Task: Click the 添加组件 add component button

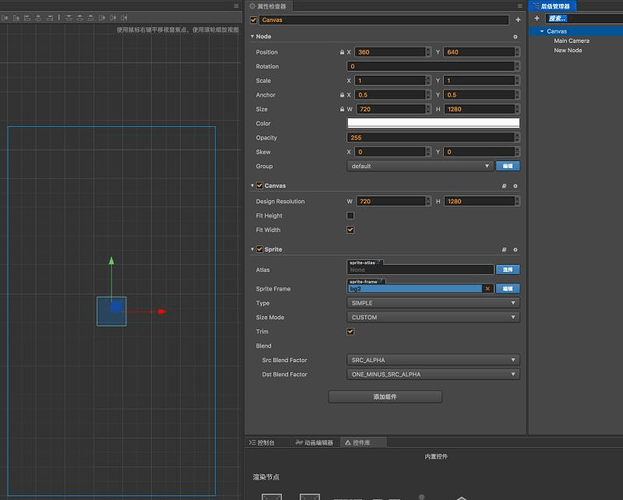Action: coord(384,397)
